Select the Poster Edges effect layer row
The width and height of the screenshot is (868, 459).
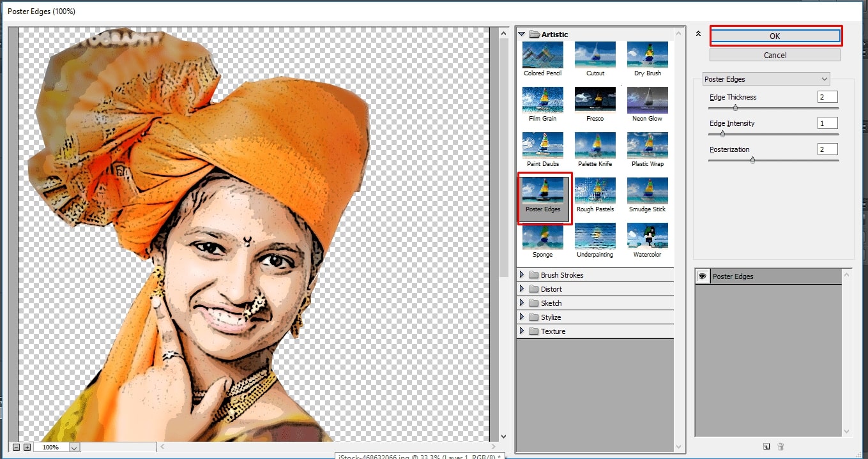tap(768, 276)
